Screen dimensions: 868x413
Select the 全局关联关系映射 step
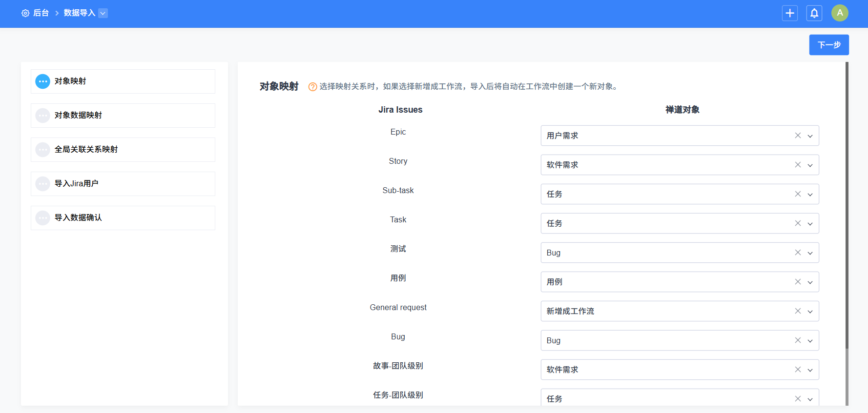[123, 150]
